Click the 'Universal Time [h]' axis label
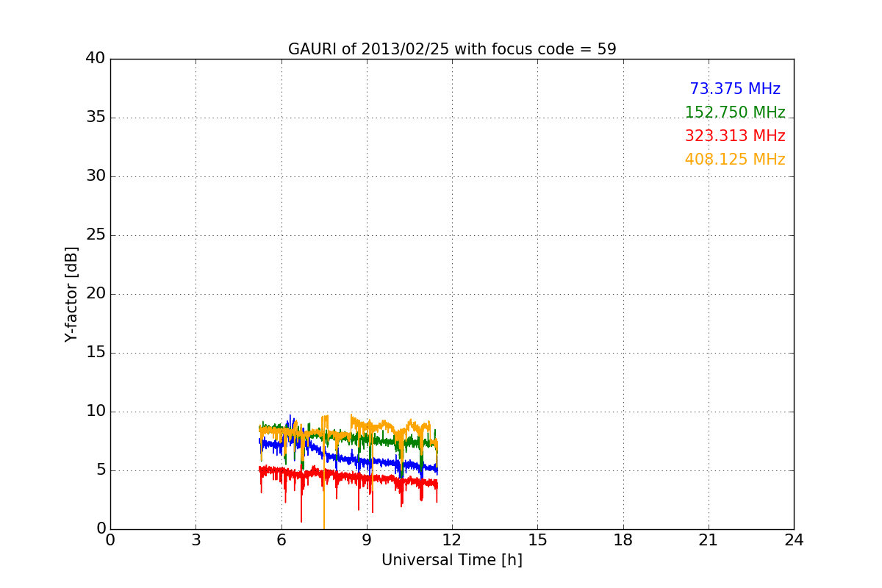 point(452,560)
